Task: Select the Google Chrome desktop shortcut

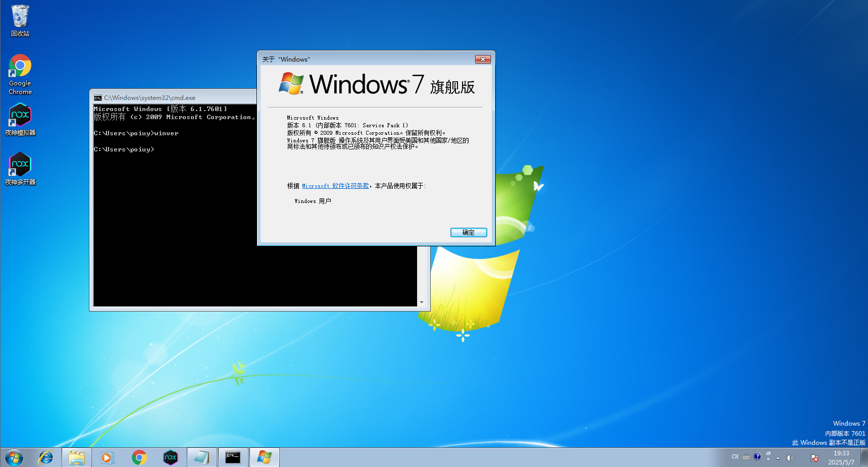Action: point(20,74)
